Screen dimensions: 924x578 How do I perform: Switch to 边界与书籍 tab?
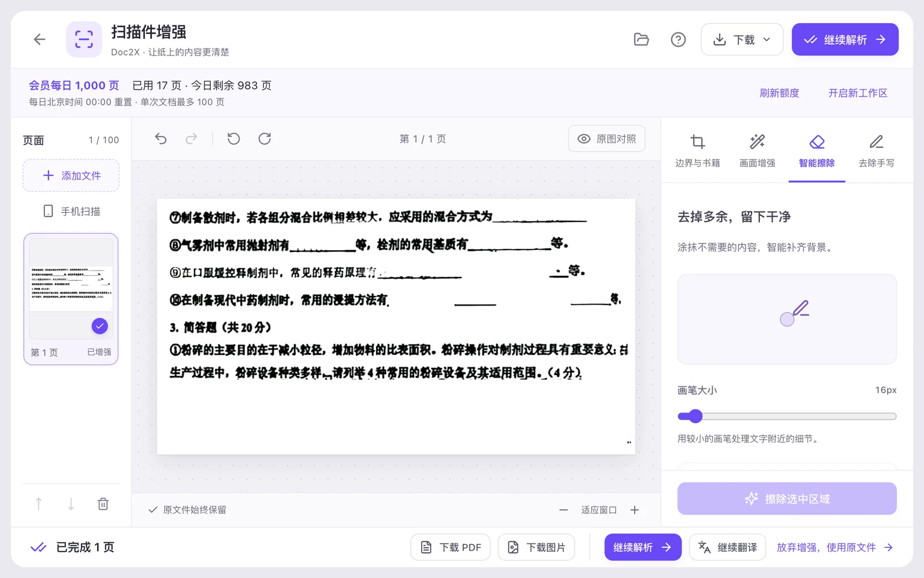[698, 152]
